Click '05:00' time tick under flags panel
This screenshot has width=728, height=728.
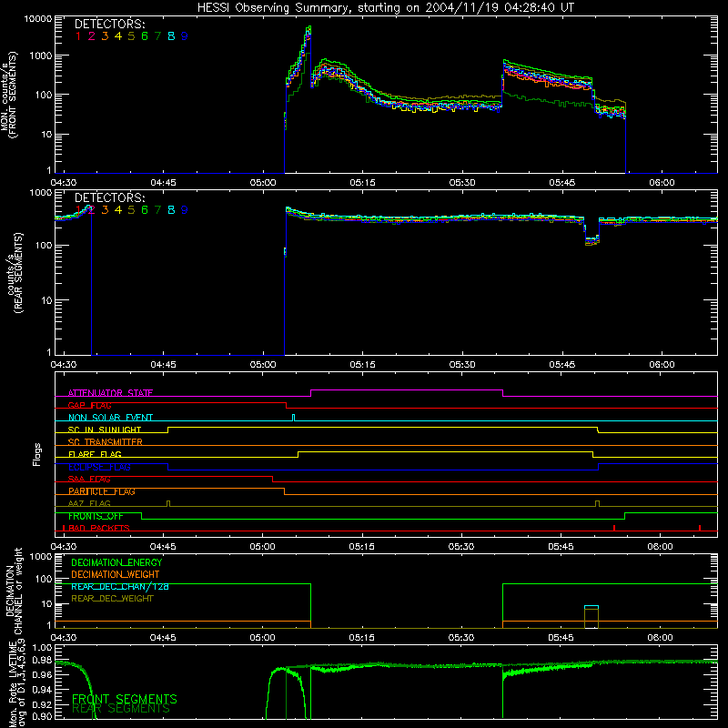tap(262, 547)
